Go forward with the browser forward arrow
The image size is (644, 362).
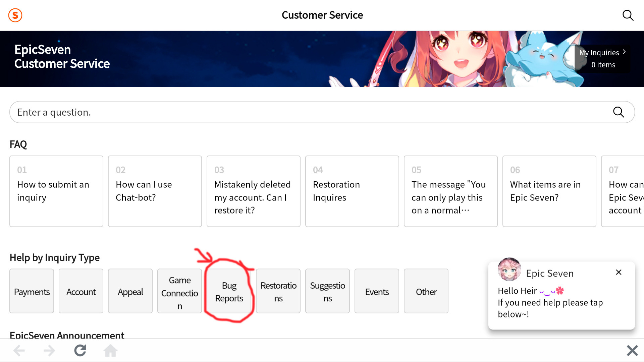coord(50,351)
